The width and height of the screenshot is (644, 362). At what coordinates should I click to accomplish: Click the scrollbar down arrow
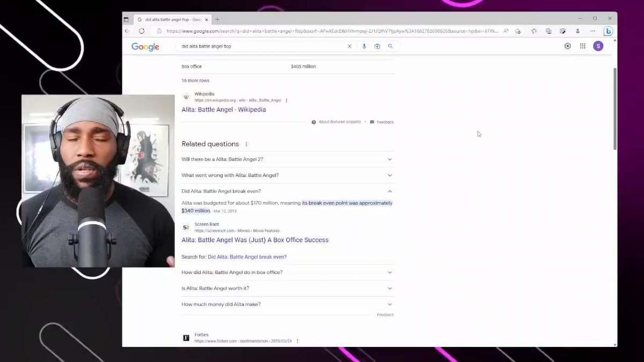click(x=615, y=344)
